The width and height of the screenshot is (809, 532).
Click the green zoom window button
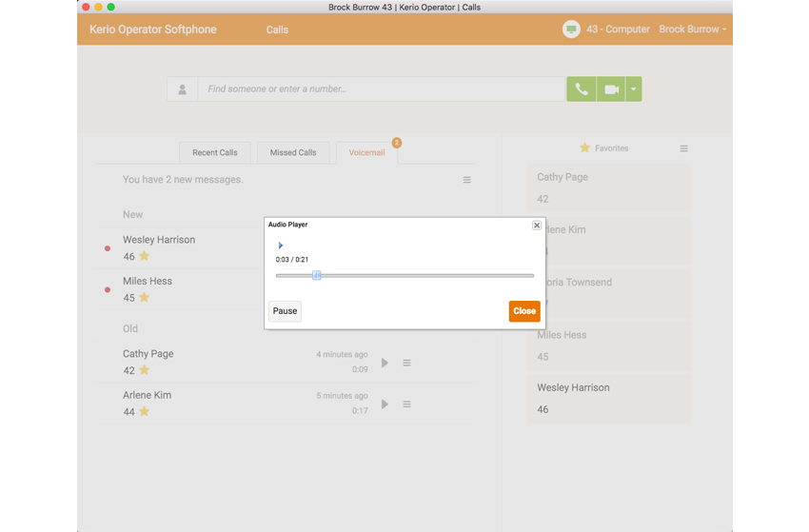(x=110, y=7)
